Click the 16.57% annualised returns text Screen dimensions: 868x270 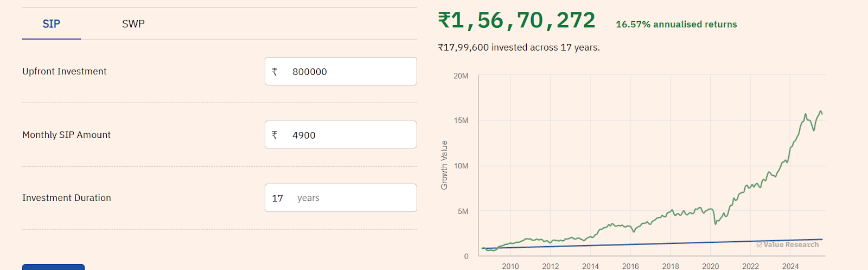(x=676, y=24)
